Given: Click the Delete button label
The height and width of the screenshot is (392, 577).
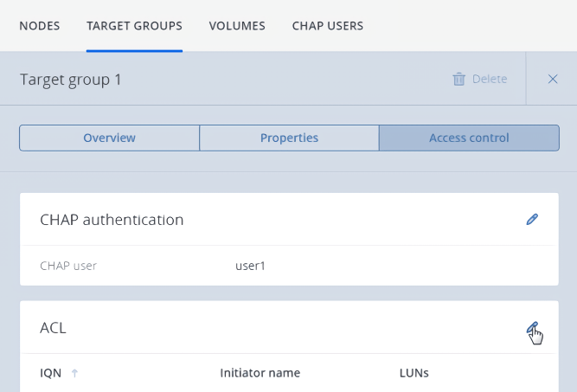Looking at the screenshot, I should click(x=490, y=79).
